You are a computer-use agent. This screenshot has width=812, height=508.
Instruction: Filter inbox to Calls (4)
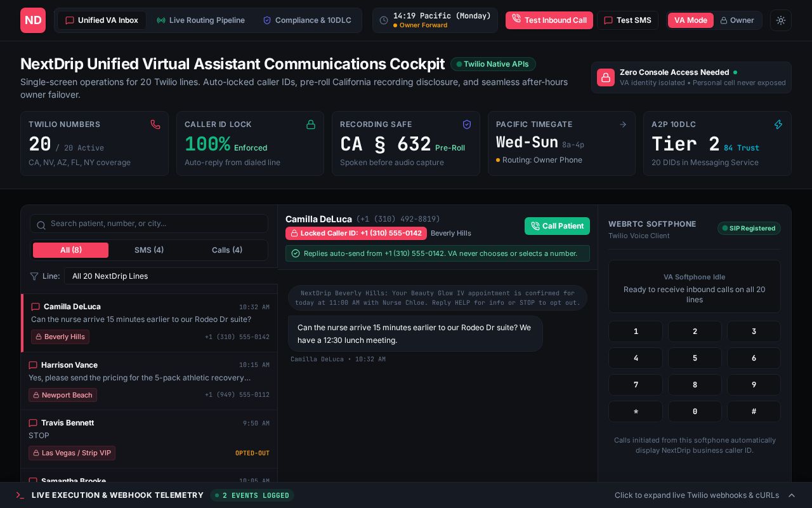click(227, 250)
